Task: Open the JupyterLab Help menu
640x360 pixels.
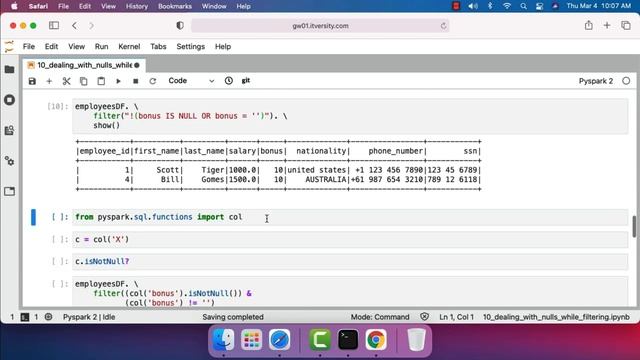Action: (x=223, y=47)
